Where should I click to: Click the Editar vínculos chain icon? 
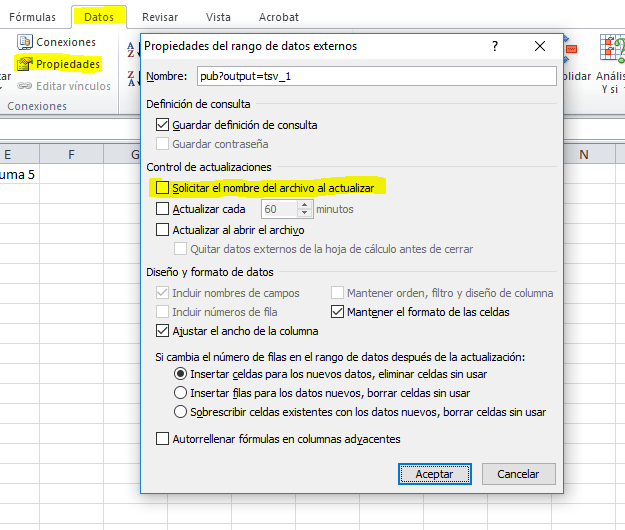tap(25, 86)
